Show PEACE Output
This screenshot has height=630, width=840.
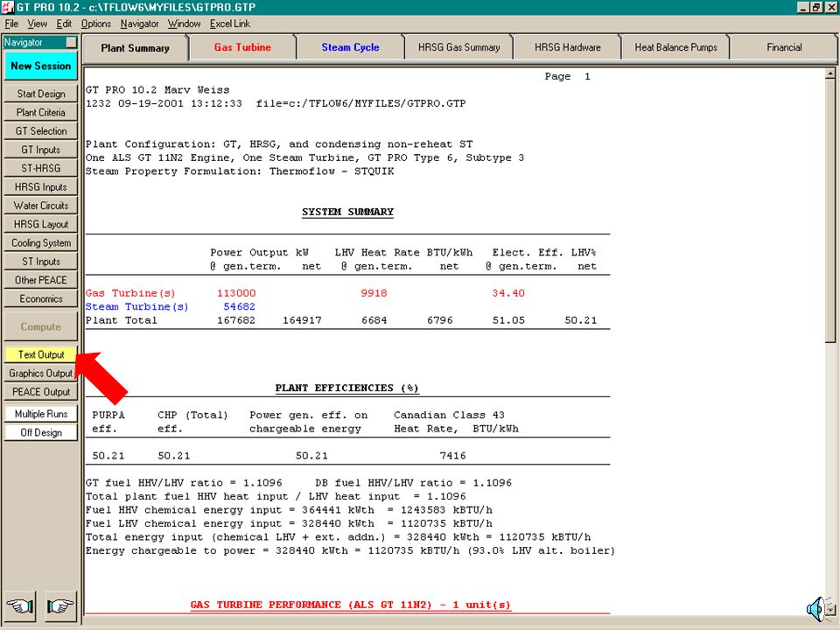click(x=41, y=392)
